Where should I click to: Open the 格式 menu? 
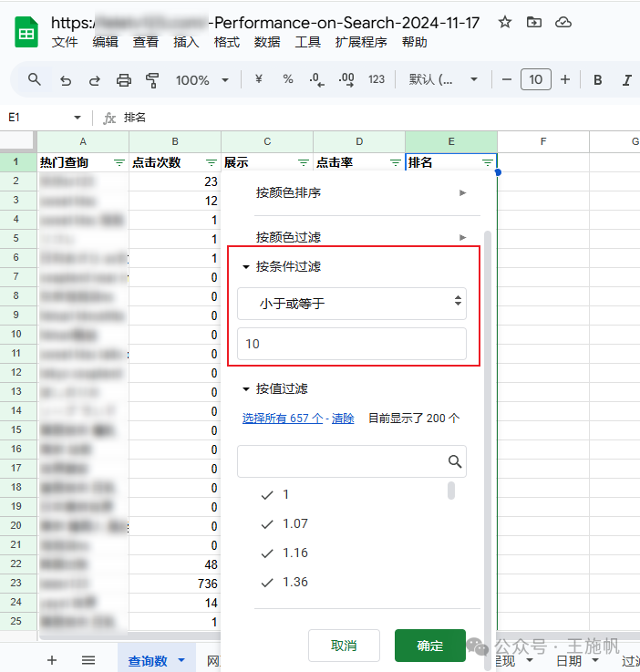tap(227, 42)
